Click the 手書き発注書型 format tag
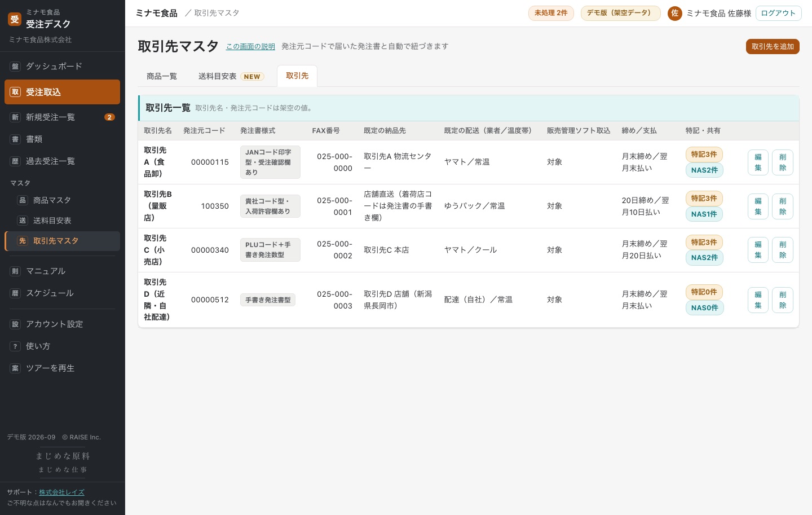Screen dimensions: 812x515 [x=268, y=300]
